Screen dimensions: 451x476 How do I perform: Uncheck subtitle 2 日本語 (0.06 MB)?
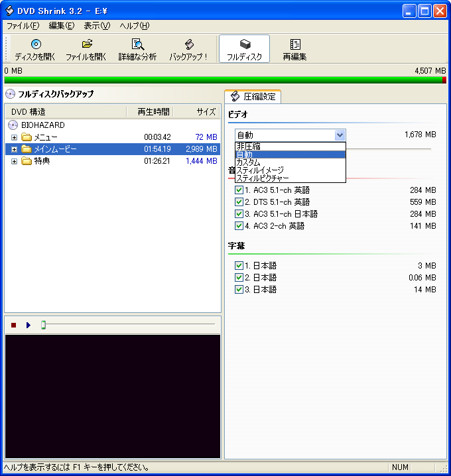click(x=239, y=278)
